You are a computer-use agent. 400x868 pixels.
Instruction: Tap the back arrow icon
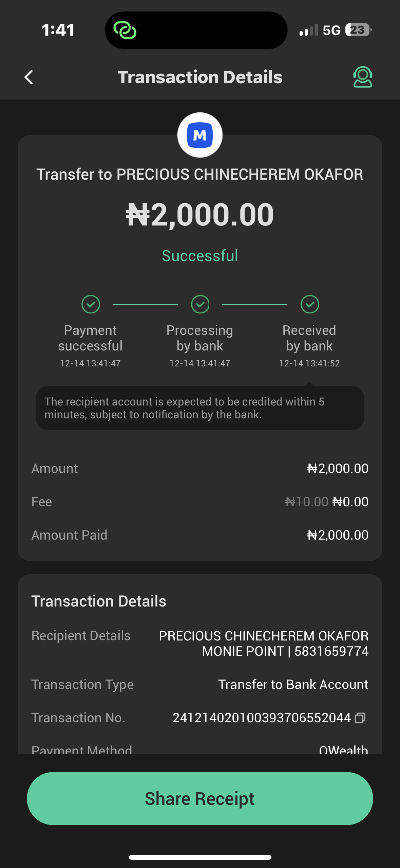pos(29,77)
